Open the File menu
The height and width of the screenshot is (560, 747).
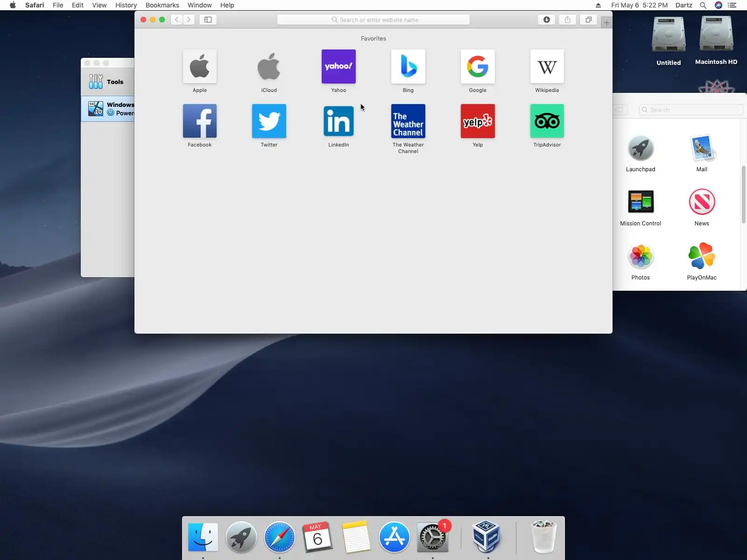[58, 5]
